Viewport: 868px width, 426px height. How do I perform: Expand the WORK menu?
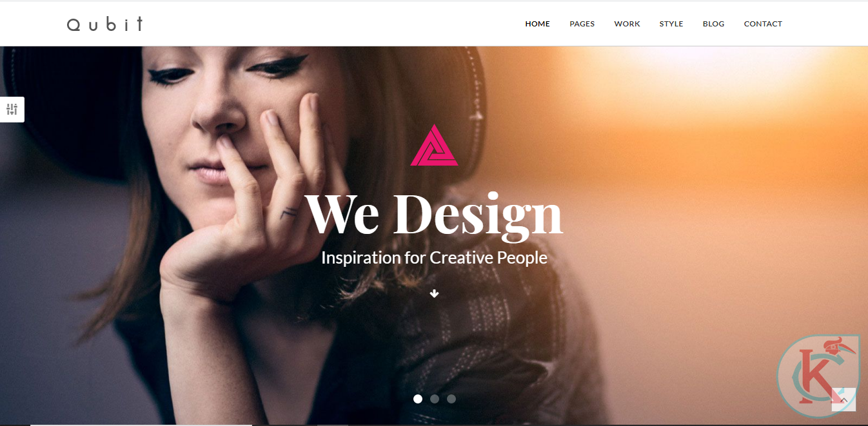(x=627, y=24)
